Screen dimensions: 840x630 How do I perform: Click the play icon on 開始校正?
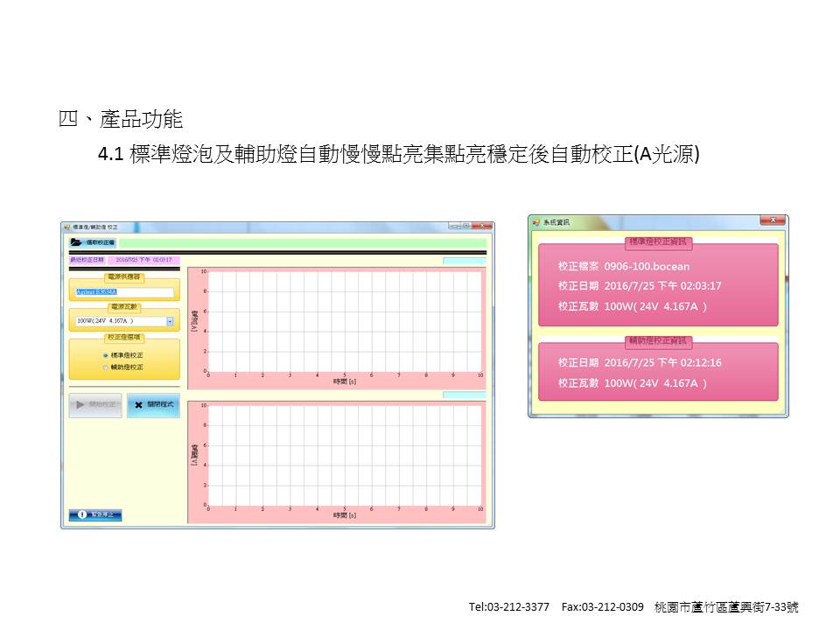coord(80,405)
